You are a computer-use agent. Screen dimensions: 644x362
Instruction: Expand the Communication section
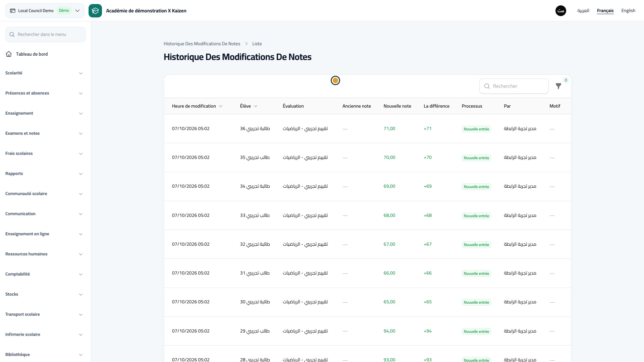click(45, 214)
